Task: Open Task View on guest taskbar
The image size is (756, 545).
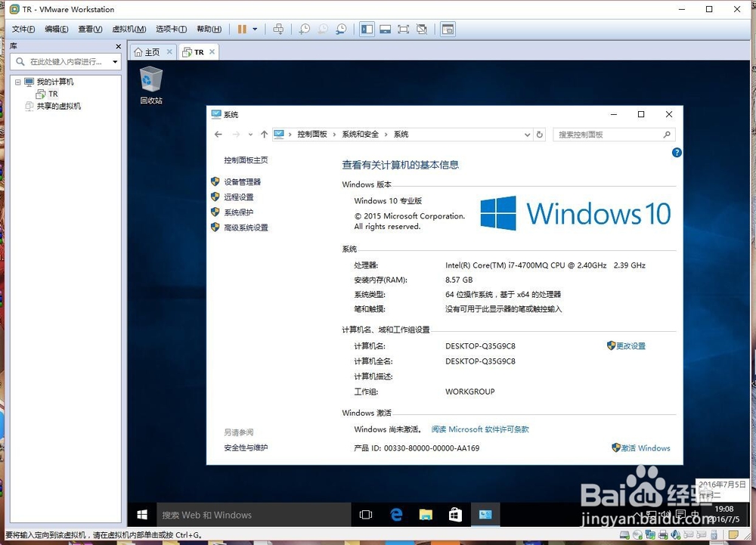Action: pos(366,515)
